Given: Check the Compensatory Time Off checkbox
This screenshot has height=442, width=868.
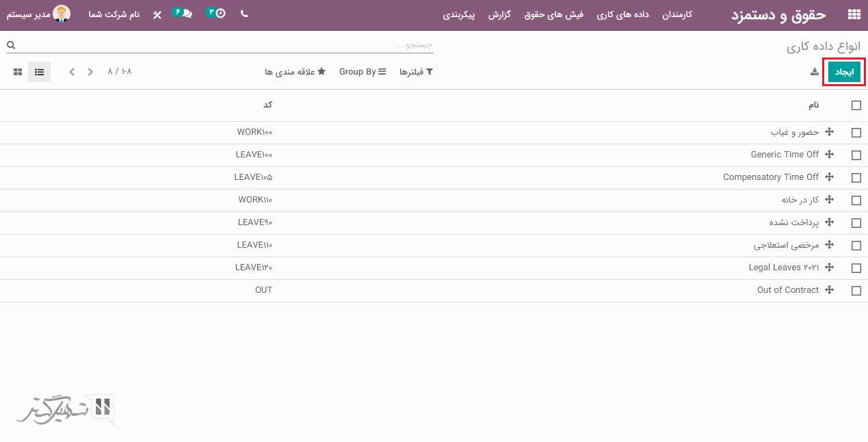Looking at the screenshot, I should [x=856, y=178].
